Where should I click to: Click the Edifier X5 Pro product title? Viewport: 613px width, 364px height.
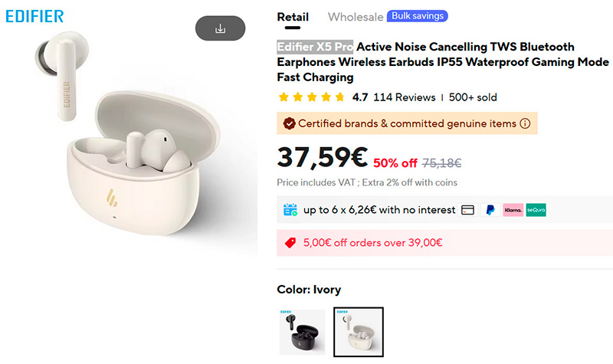click(x=425, y=62)
